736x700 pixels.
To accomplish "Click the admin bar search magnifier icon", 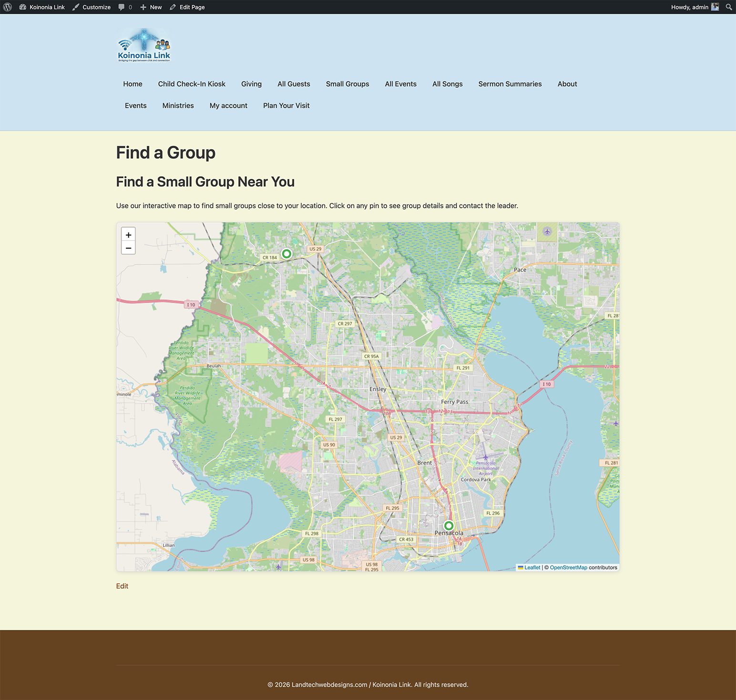I will 729,7.
